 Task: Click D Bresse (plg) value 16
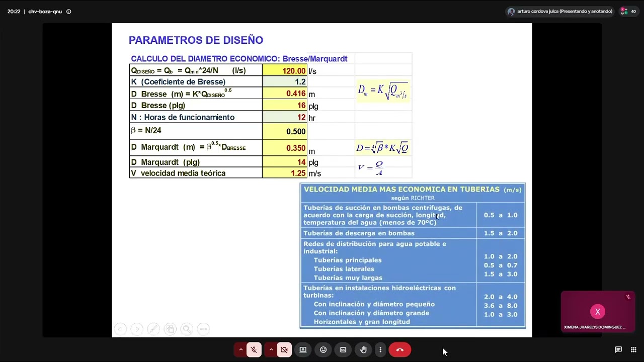[x=285, y=106]
